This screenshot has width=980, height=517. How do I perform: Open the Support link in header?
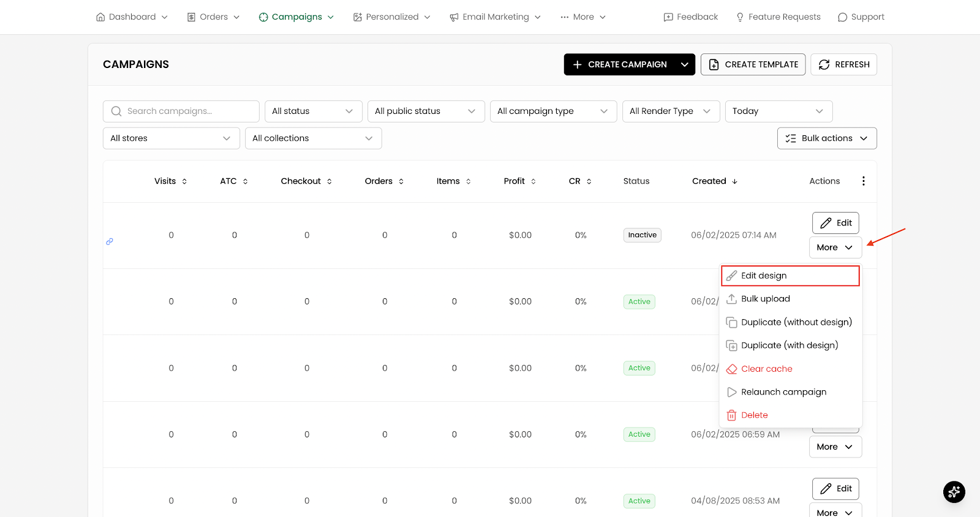[x=861, y=17]
